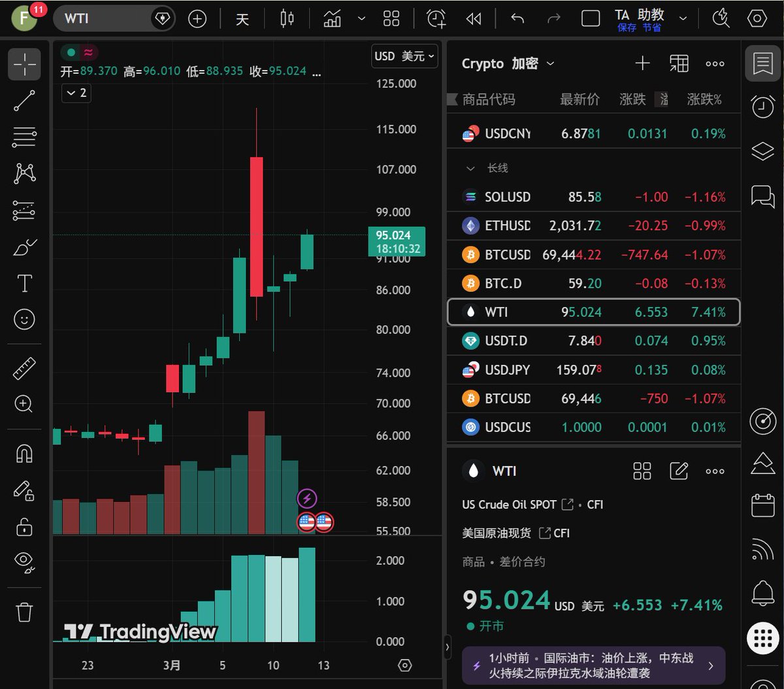784x689 pixels.
Task: Toggle the magnet snap mode
Action: click(24, 453)
